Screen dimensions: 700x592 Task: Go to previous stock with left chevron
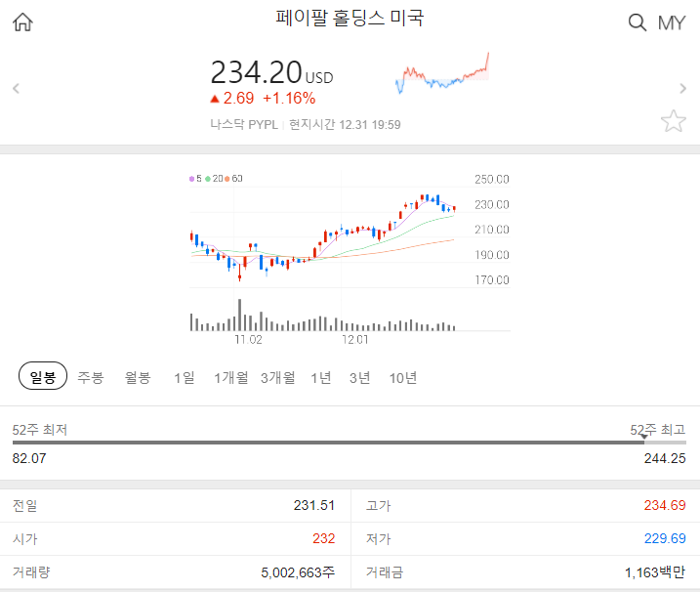pyautogui.click(x=16, y=89)
